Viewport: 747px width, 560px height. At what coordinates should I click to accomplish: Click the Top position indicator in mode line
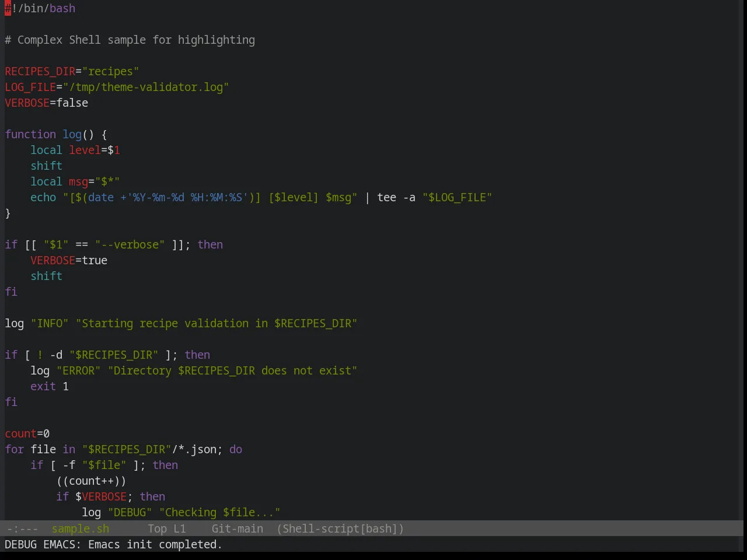point(157,528)
